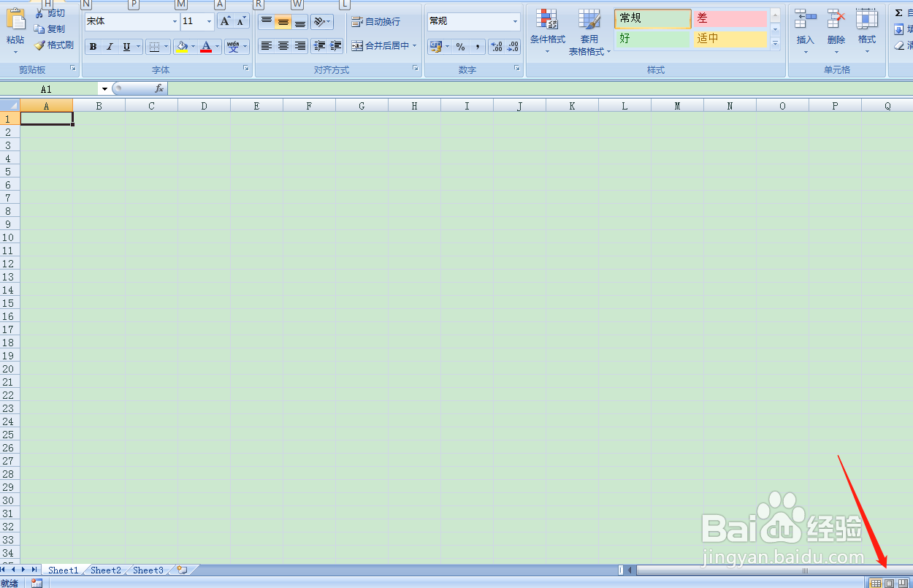
Task: Select the 适中 (Neutral) cell style
Action: click(x=730, y=39)
